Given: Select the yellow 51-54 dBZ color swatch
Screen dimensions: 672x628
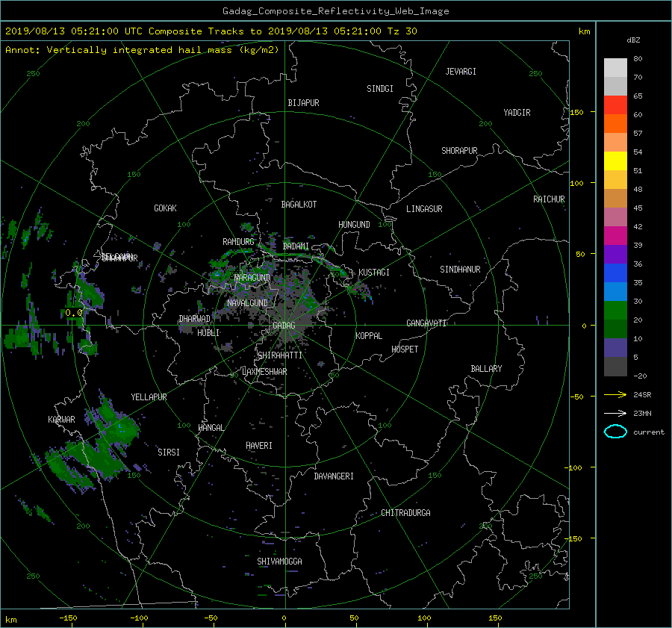Looking at the screenshot, I should click(x=615, y=161).
